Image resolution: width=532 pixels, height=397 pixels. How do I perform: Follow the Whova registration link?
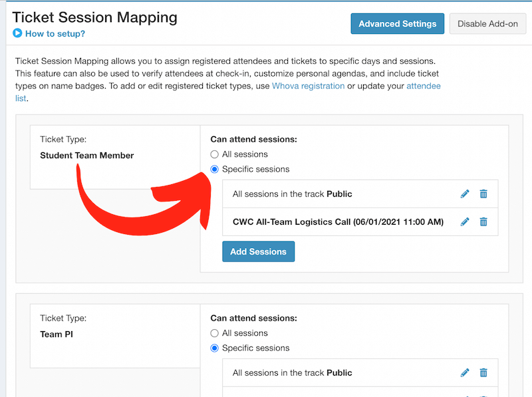308,86
